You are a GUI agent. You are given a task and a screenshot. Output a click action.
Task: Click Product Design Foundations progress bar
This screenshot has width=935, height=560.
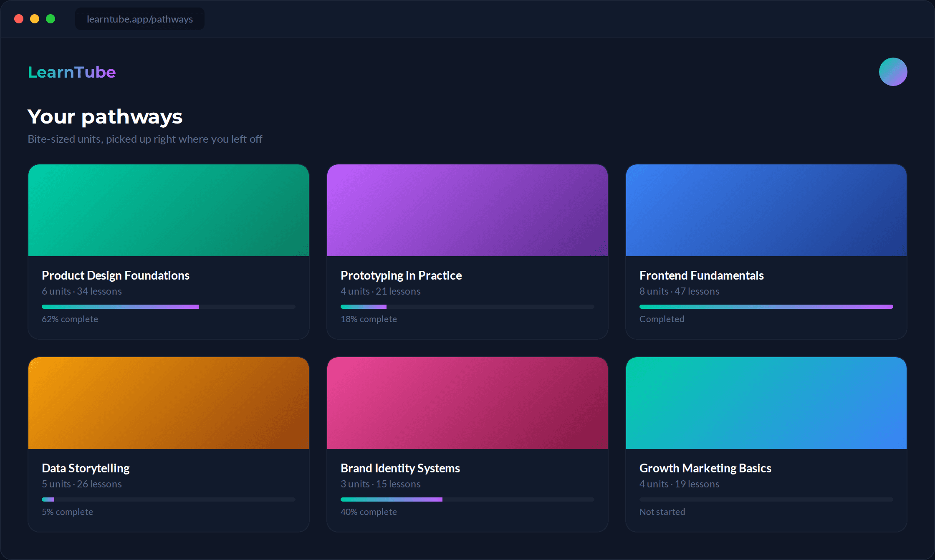(x=169, y=307)
